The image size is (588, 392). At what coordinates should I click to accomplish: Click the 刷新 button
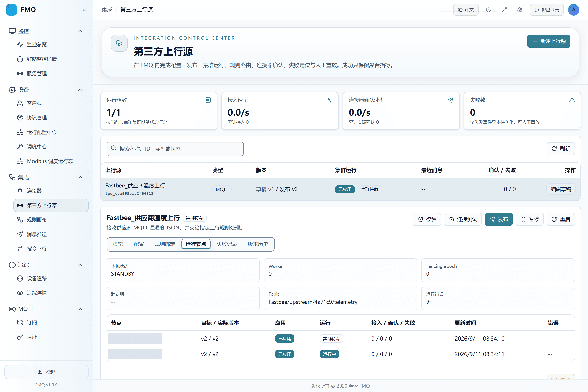tap(561, 149)
